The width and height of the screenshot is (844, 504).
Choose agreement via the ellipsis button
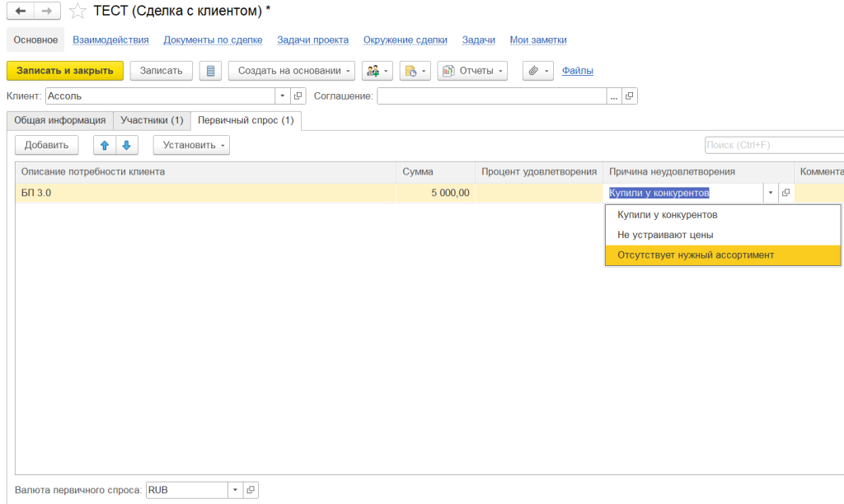(614, 96)
